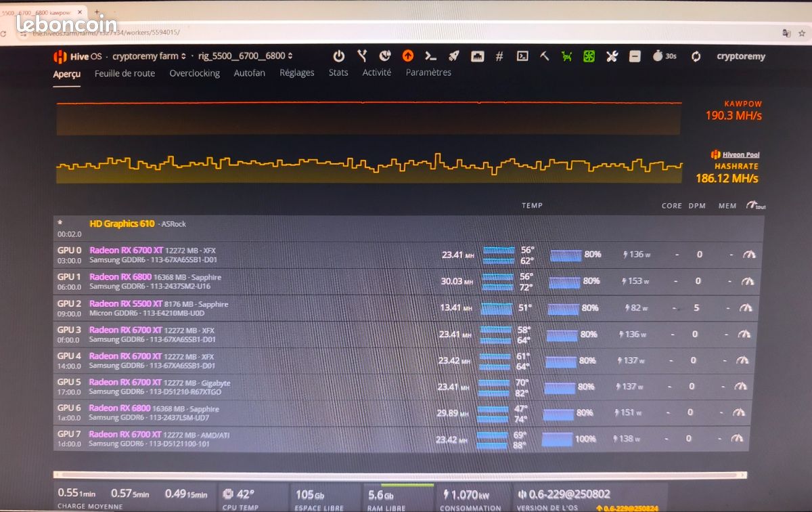Click the rocket icon in the toolbar

point(454,56)
